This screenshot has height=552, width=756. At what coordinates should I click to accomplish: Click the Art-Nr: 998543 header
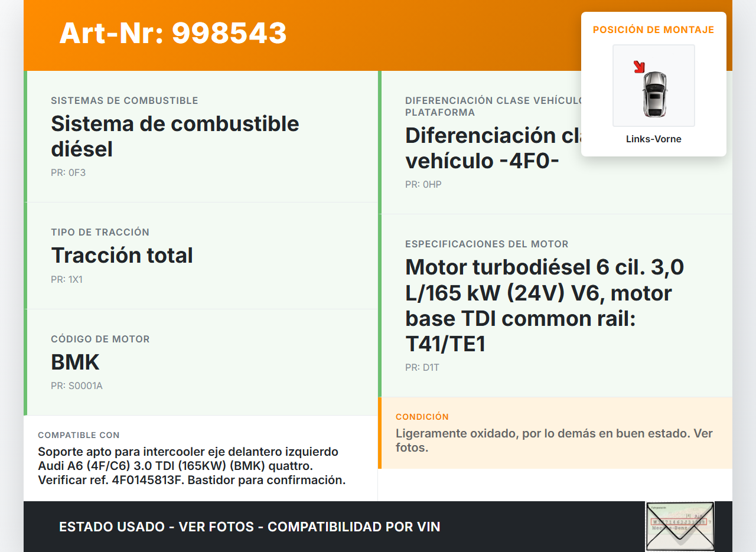[173, 33]
